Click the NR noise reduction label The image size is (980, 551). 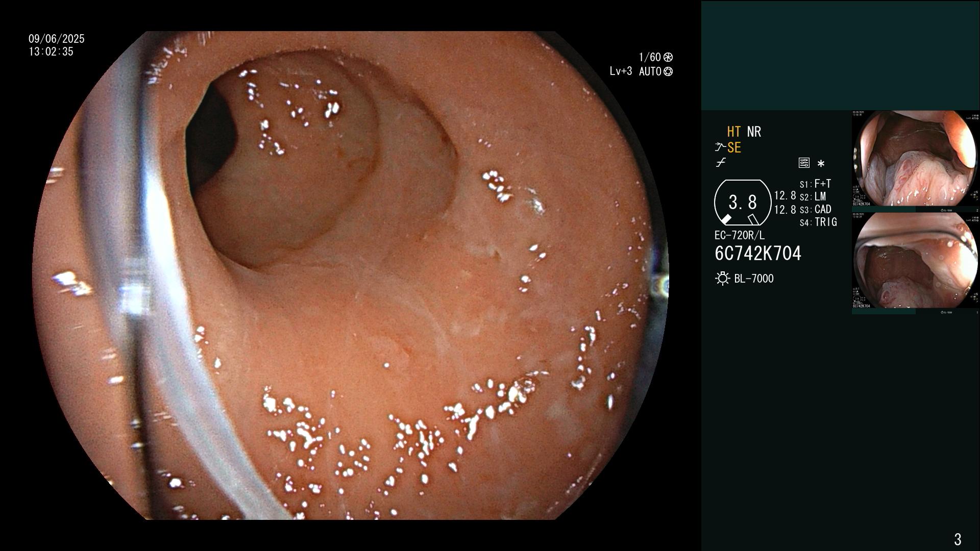(754, 132)
